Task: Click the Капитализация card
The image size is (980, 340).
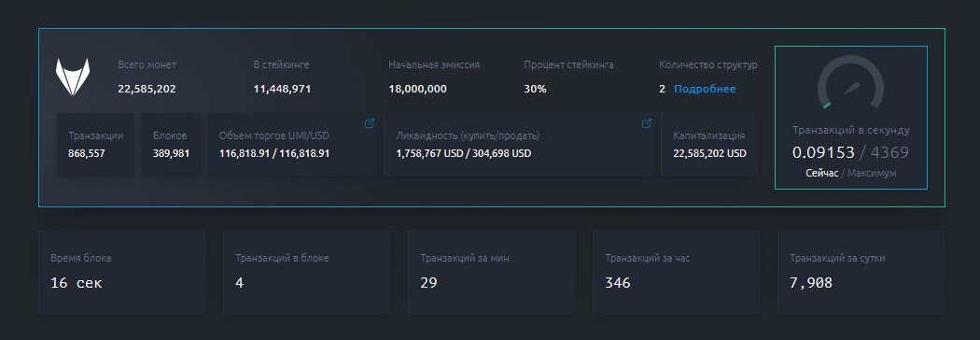Action: (709, 145)
